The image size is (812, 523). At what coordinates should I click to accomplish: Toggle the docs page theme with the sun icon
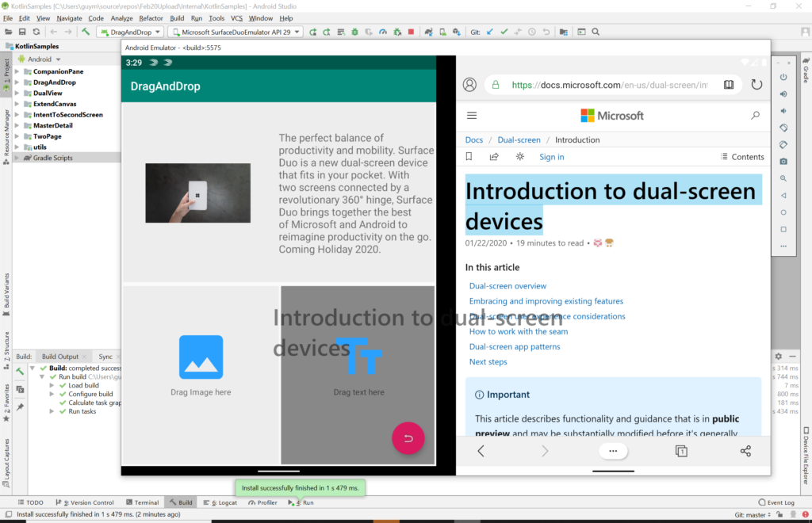pyautogui.click(x=519, y=157)
